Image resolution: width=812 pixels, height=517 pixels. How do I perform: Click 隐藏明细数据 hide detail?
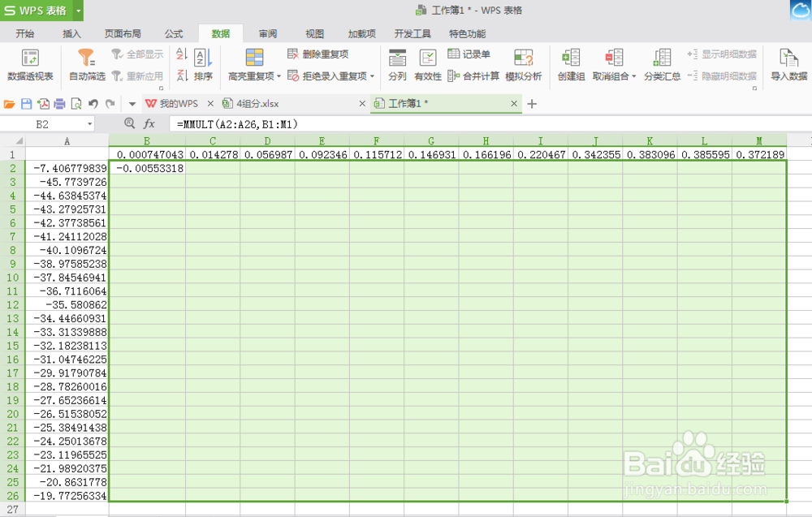[722, 76]
